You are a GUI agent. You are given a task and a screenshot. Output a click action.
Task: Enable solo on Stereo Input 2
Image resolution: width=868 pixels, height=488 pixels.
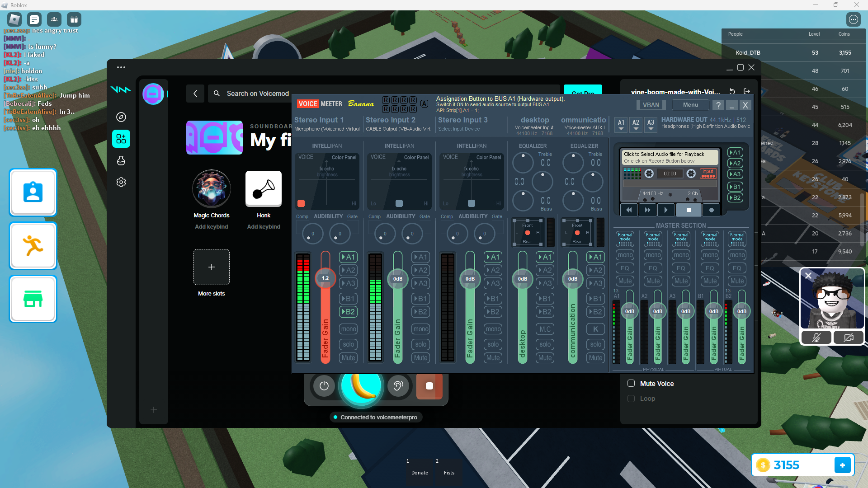click(x=421, y=345)
